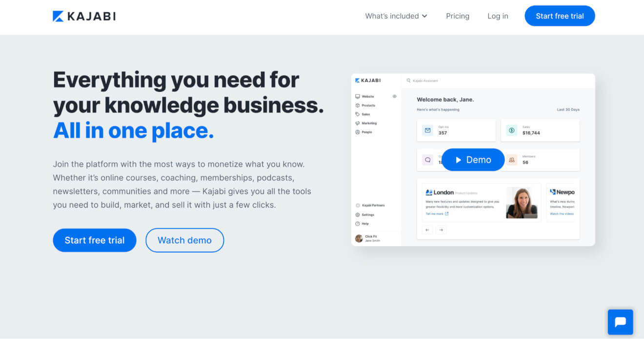Click the Help question mark icon
The width and height of the screenshot is (644, 339).
358,224
